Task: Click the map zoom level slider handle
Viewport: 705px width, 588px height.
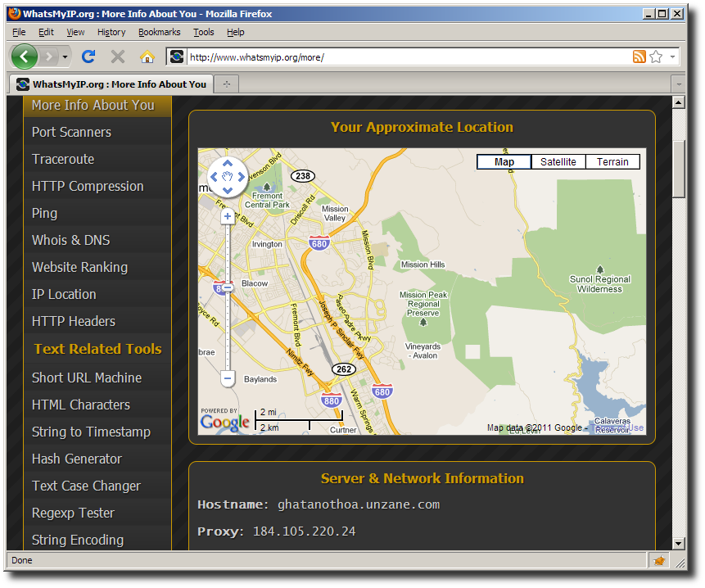Action: tap(228, 287)
